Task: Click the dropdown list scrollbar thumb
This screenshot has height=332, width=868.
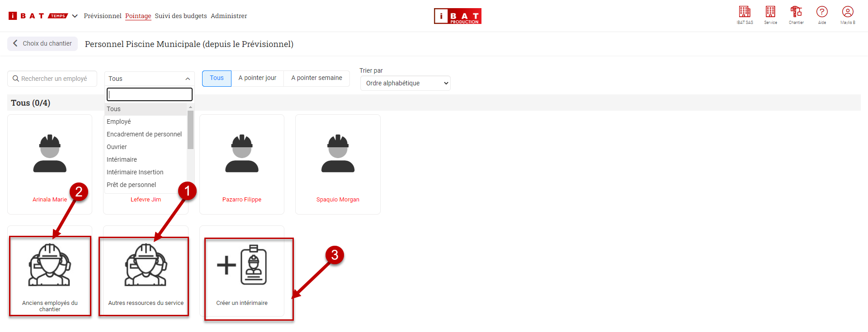Action: click(190, 130)
